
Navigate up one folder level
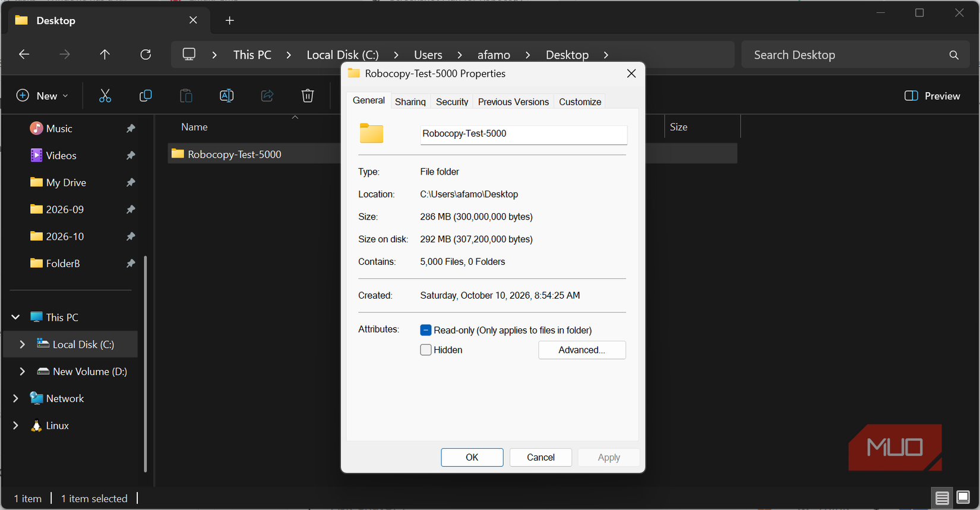(105, 55)
